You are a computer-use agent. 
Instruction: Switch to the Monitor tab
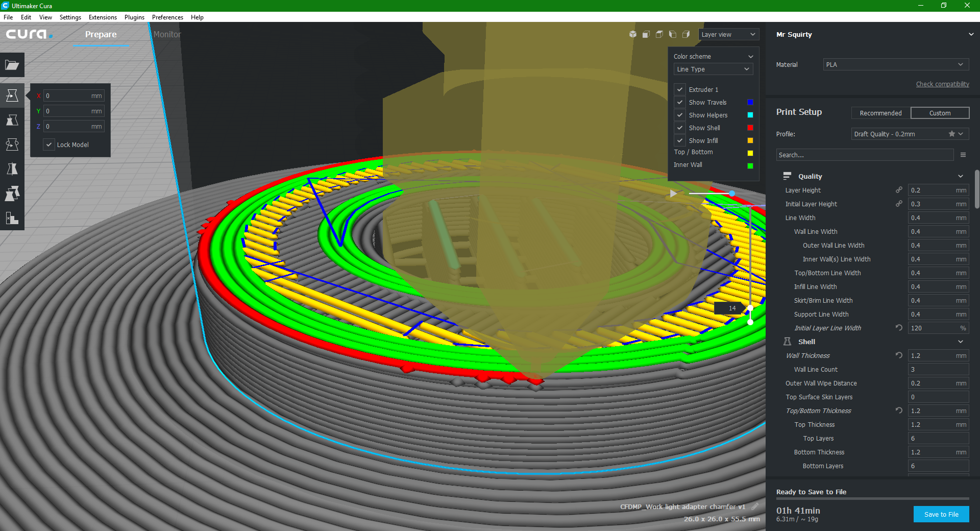(x=167, y=34)
